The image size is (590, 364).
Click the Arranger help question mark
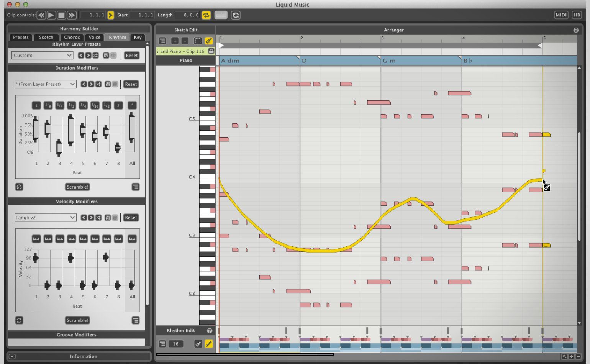click(576, 30)
